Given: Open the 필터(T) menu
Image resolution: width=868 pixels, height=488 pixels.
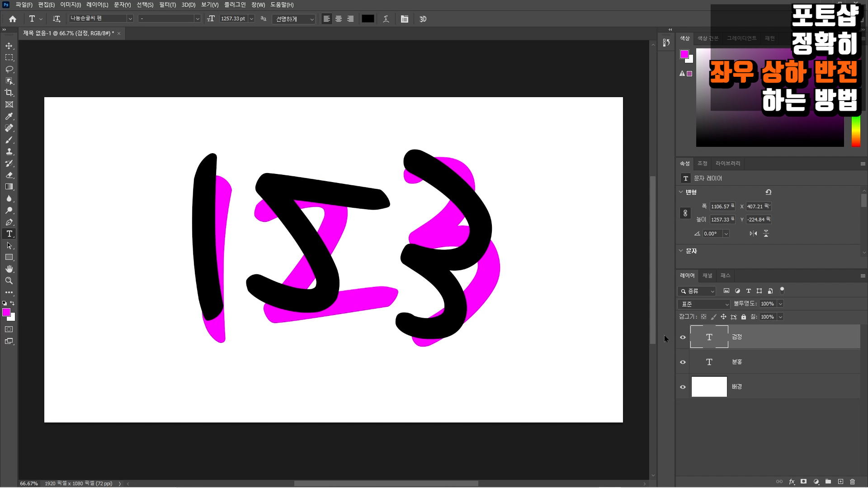Looking at the screenshot, I should coord(167,5).
